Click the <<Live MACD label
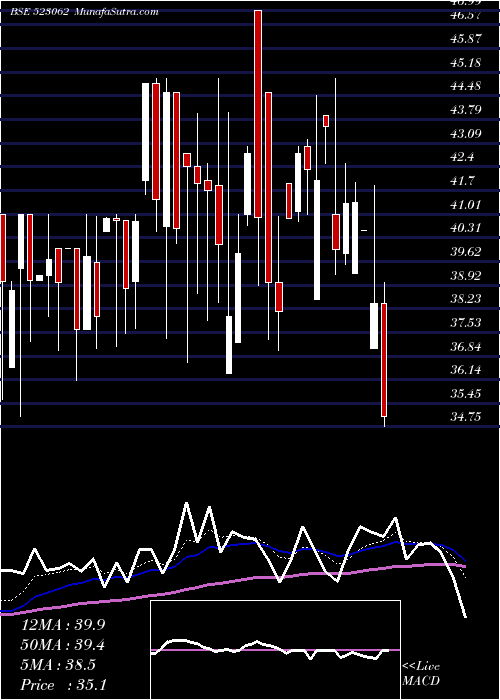This screenshot has height=700, width=500. pos(421,673)
